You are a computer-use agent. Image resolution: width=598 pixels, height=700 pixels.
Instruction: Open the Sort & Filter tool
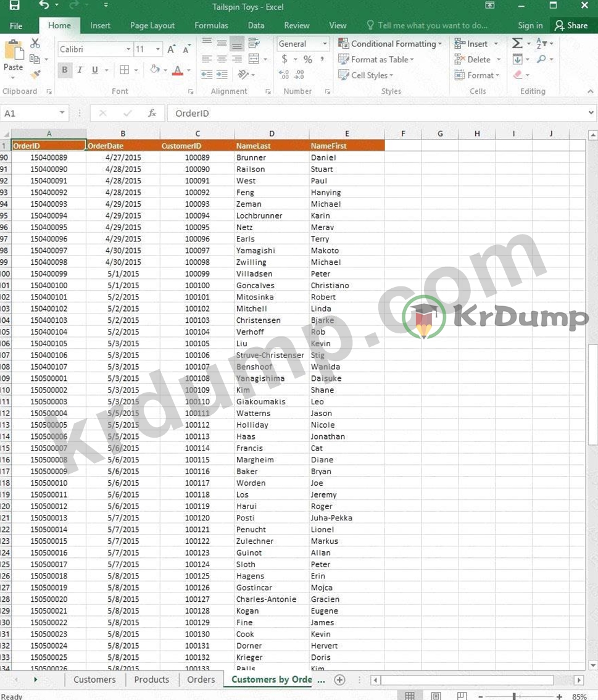(x=542, y=43)
